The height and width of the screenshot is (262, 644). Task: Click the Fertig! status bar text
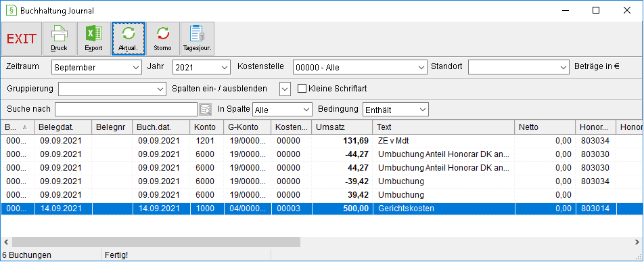116,255
